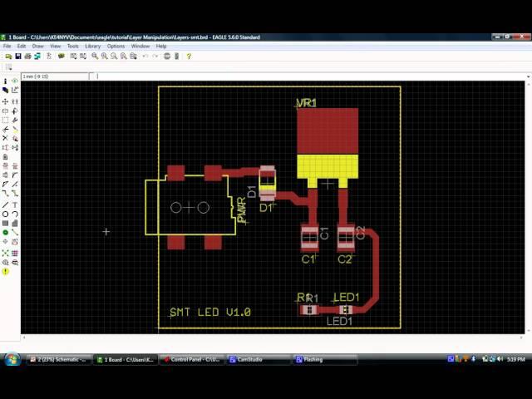
Task: Run the DRC check tool
Action: (x=15, y=263)
